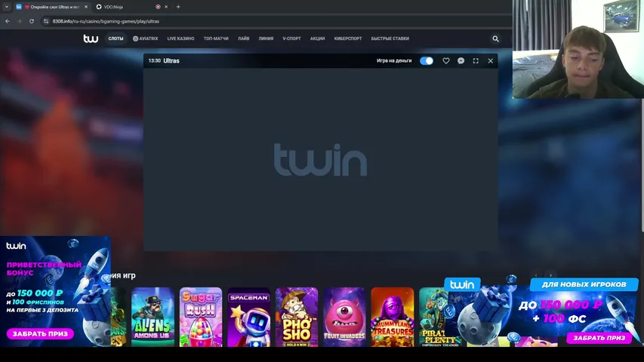Open the ЛАЙВ menu item
Screen dimensions: 644x362
[244, 38]
